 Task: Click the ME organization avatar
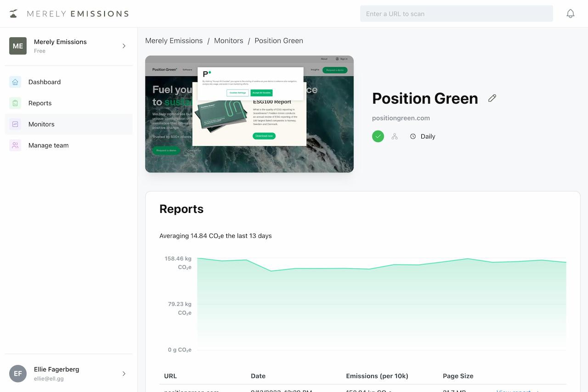coord(18,46)
